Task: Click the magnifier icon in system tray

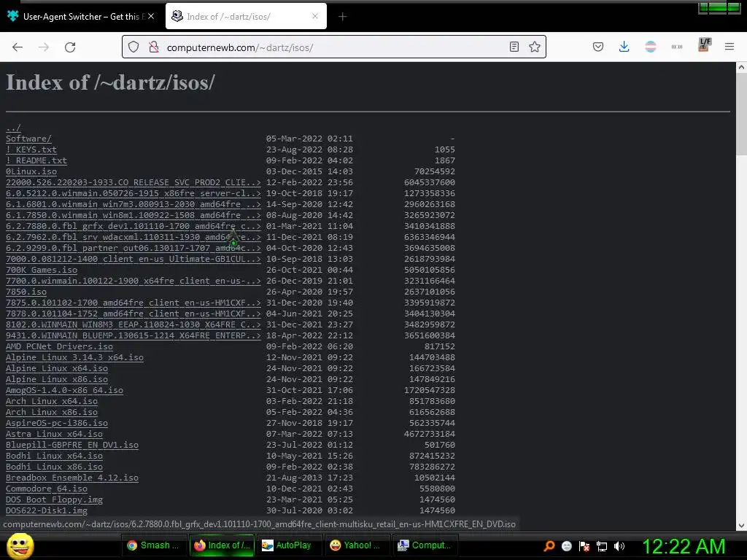Action: click(x=549, y=545)
